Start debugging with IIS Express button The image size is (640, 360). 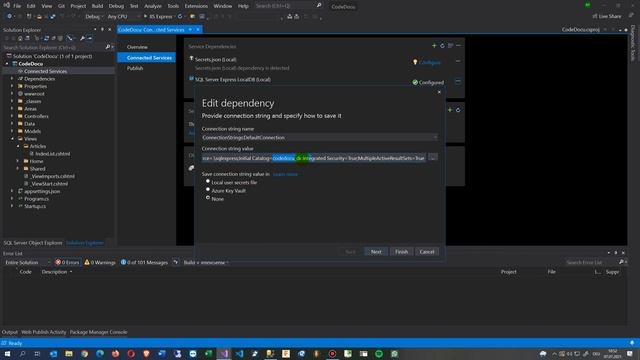click(158, 17)
